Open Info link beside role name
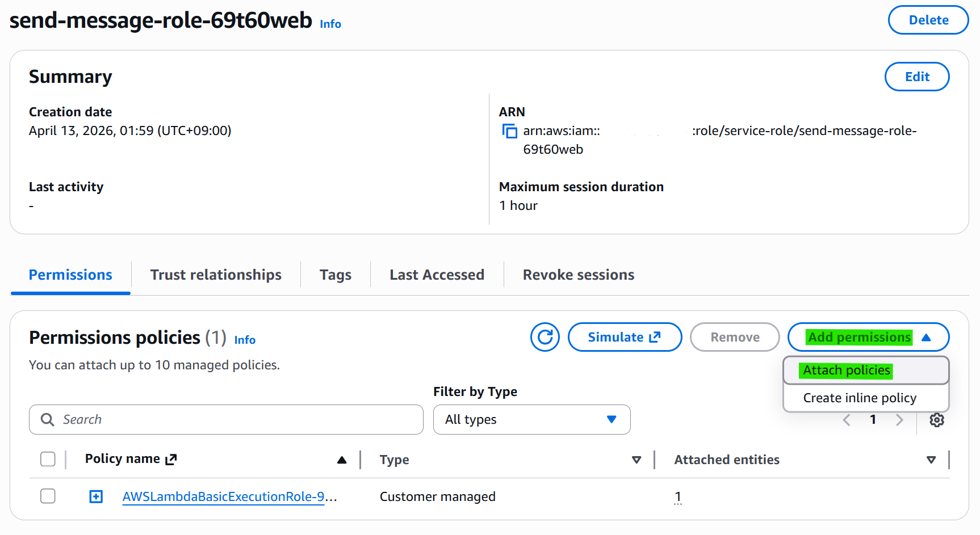The height and width of the screenshot is (535, 980). pos(330,24)
